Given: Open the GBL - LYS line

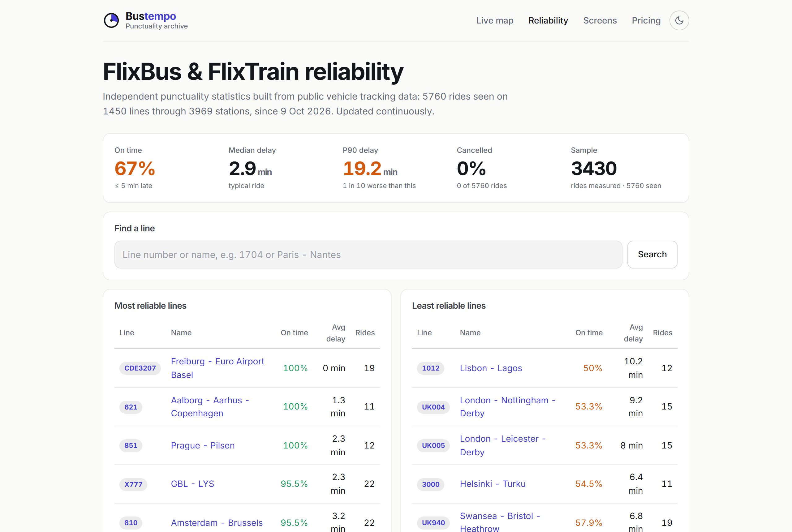Looking at the screenshot, I should click(x=192, y=484).
